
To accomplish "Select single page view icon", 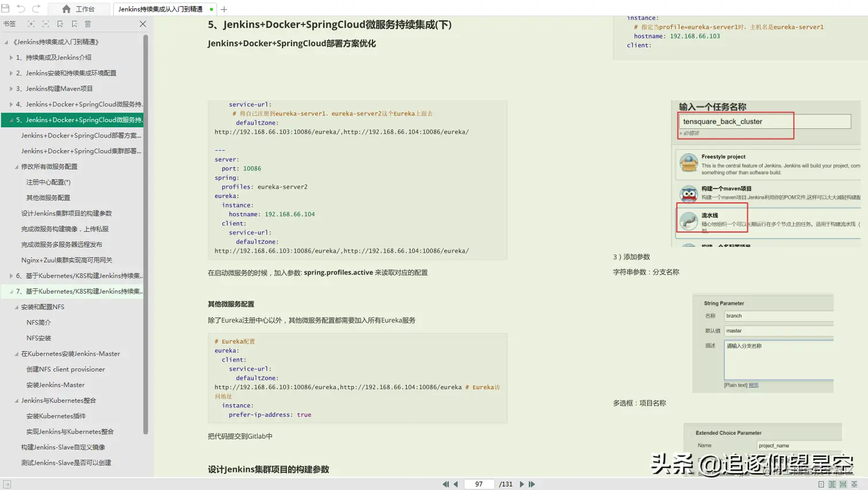I will click(821, 484).
